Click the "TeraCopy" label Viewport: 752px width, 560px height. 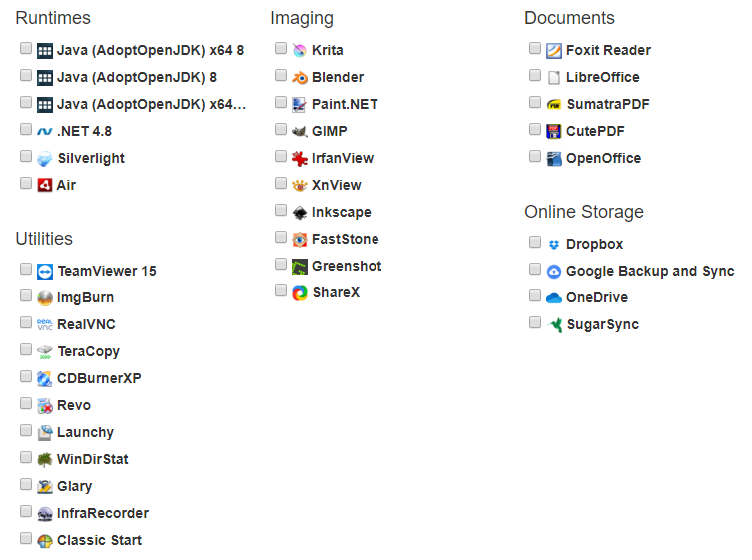(x=89, y=352)
